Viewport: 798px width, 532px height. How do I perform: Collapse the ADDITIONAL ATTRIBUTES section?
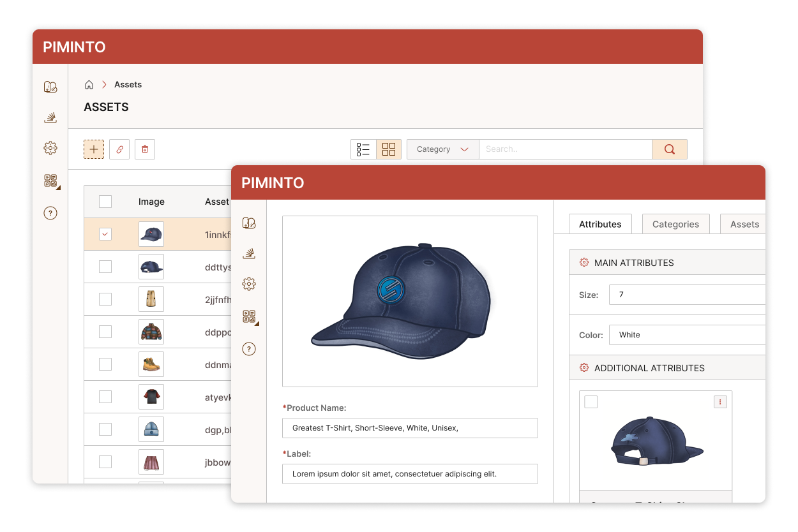pos(649,368)
